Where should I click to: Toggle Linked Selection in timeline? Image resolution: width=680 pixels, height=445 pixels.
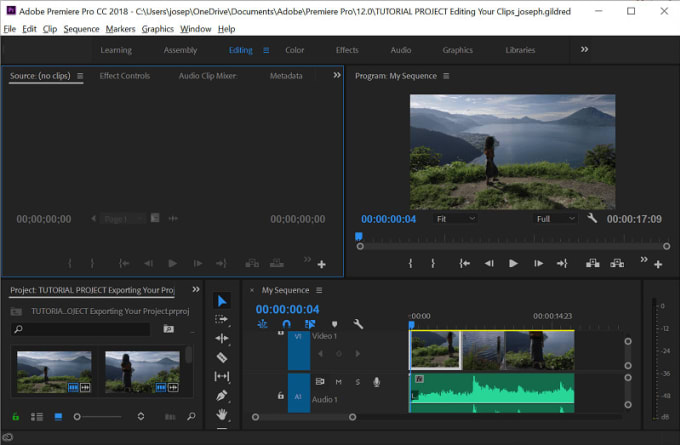click(310, 324)
